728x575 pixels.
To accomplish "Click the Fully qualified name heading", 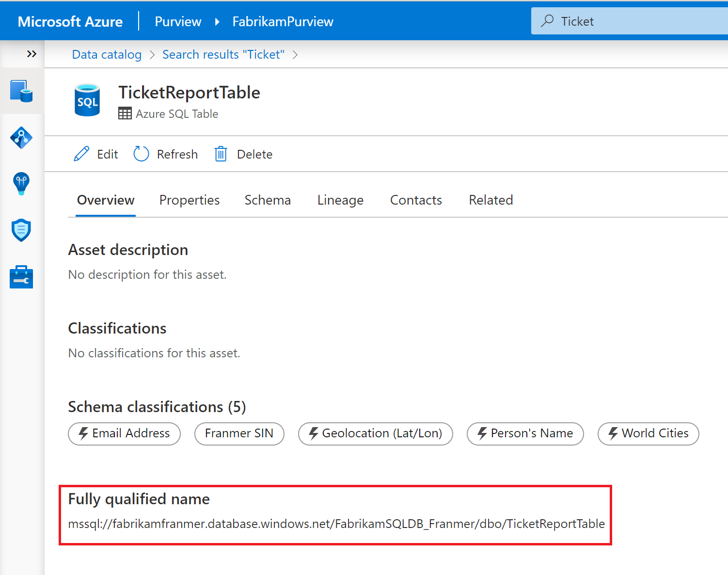I will click(x=139, y=499).
